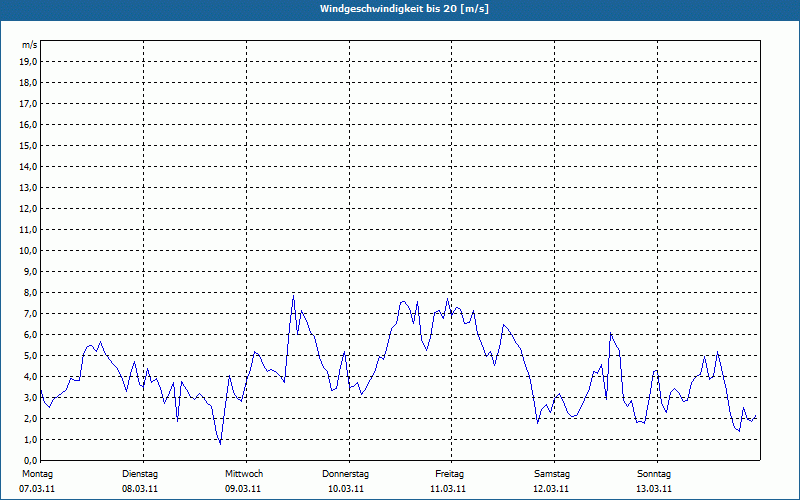Select the 10,0 y-axis value

click(x=29, y=251)
